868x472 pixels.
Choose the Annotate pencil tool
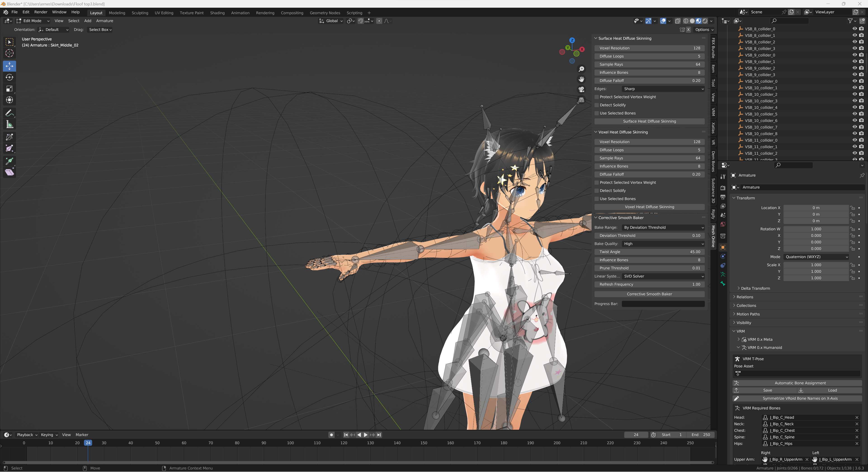click(x=9, y=113)
